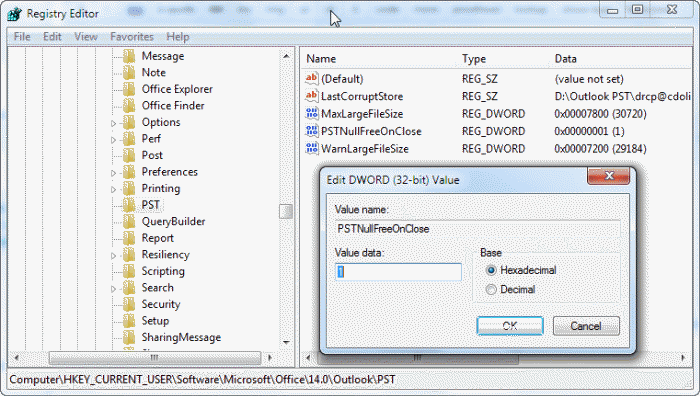
Task: Select the Search folder icon
Action: pyautogui.click(x=129, y=287)
